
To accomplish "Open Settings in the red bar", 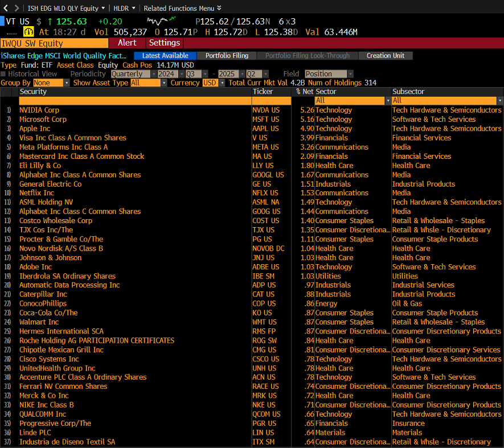I will pos(164,43).
